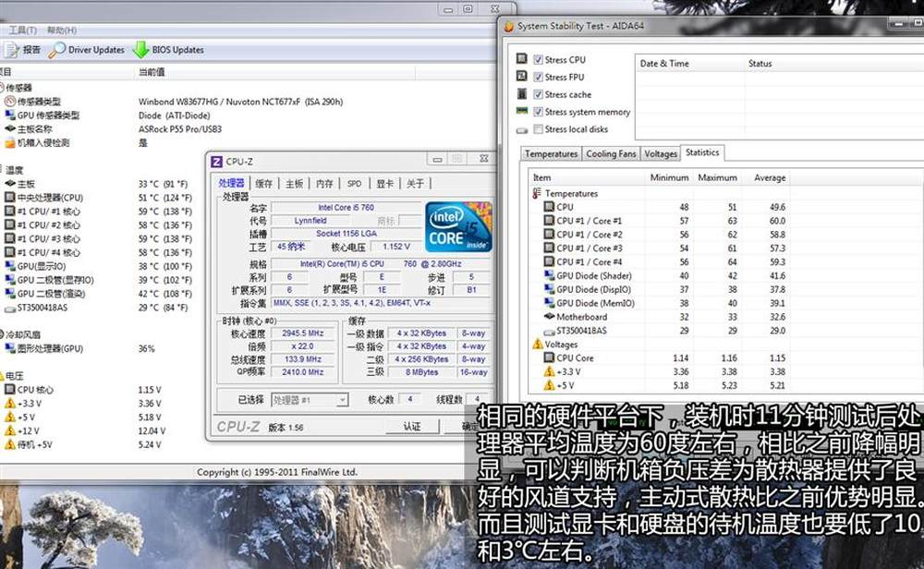Click the CPU-Z Z logo in title bar
This screenshot has height=569, width=924.
[x=217, y=162]
